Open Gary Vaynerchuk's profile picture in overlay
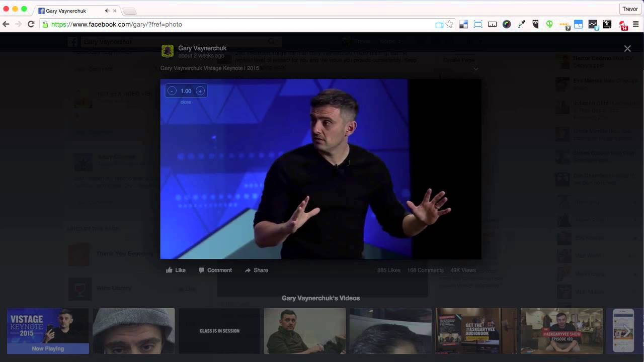This screenshot has width=644, height=362. pos(168,51)
